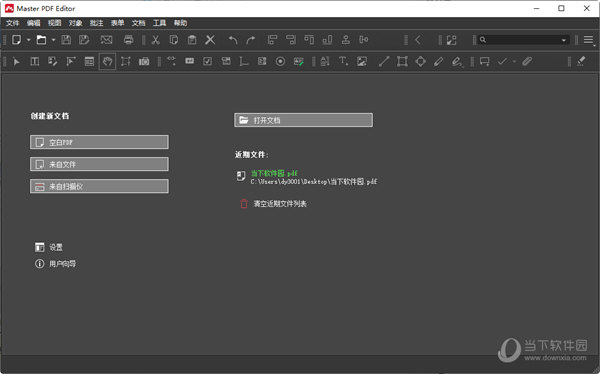Expand the New document dropdown arrow
The image size is (600, 374).
pos(28,40)
